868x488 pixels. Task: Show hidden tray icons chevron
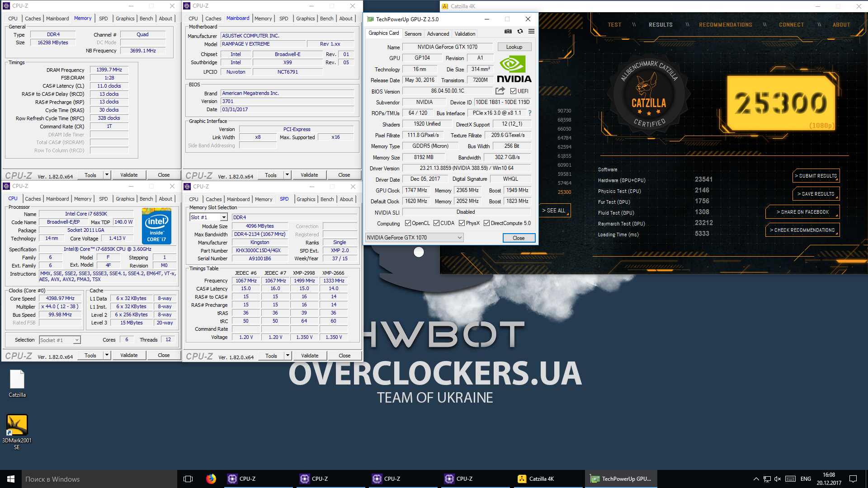[756, 479]
